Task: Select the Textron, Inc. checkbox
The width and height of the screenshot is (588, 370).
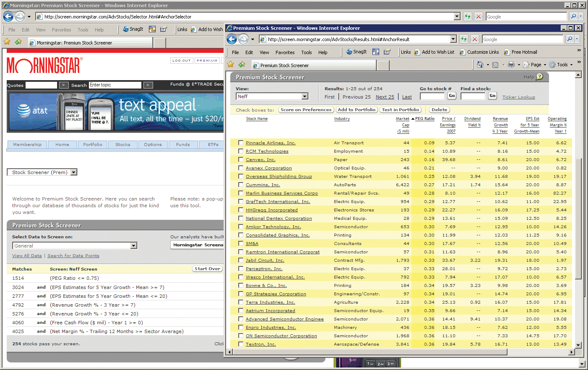Action: [241, 344]
